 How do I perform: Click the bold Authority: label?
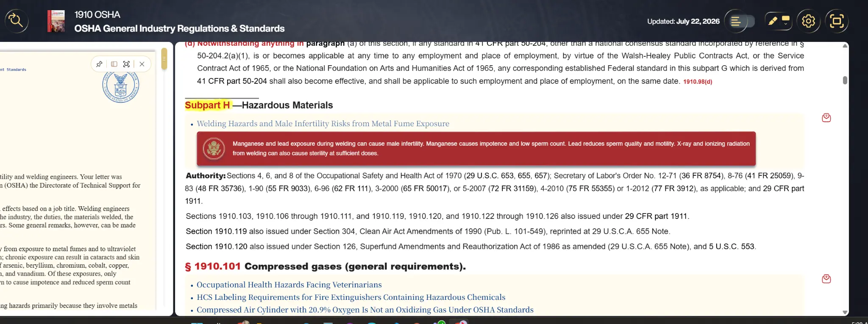click(x=206, y=176)
